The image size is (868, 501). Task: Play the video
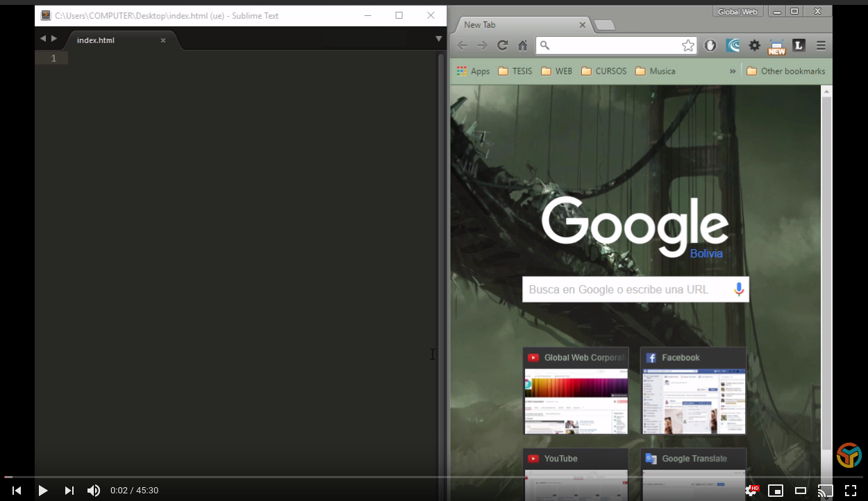[x=43, y=491]
